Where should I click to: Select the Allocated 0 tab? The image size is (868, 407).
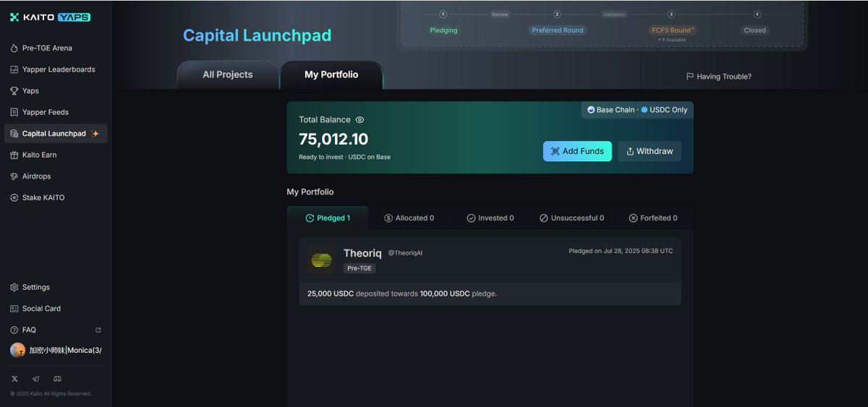click(x=409, y=218)
